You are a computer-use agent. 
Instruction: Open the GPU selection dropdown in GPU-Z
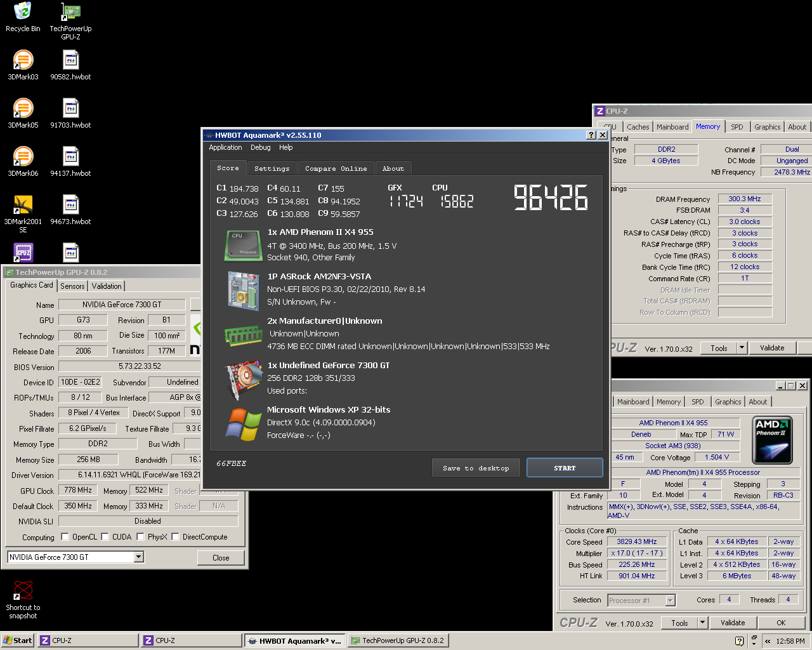pos(138,557)
